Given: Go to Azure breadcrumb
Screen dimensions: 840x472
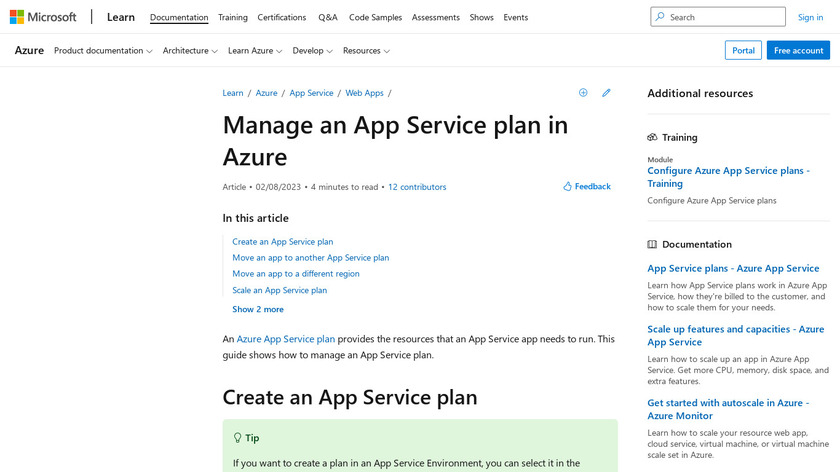Looking at the screenshot, I should point(266,93).
